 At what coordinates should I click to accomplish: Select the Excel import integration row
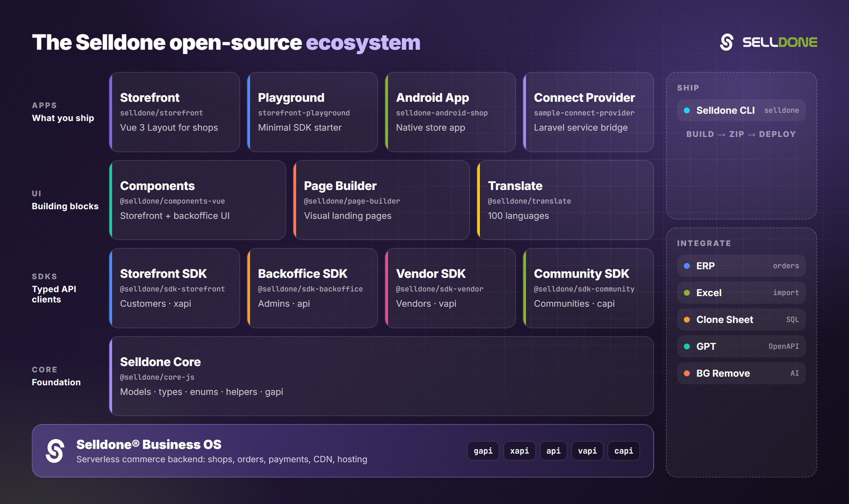[742, 293]
